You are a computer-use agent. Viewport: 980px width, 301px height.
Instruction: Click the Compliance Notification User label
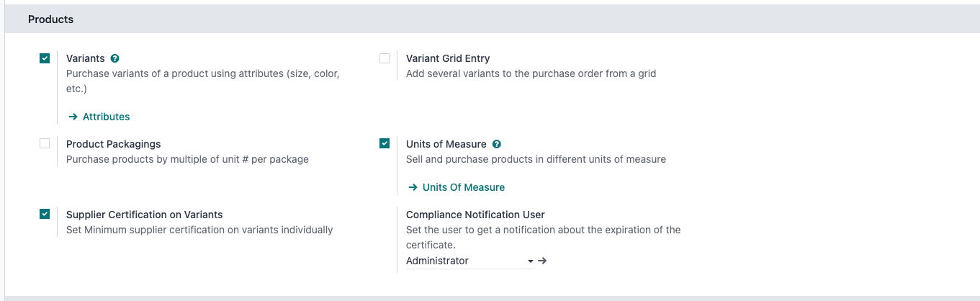(475, 215)
